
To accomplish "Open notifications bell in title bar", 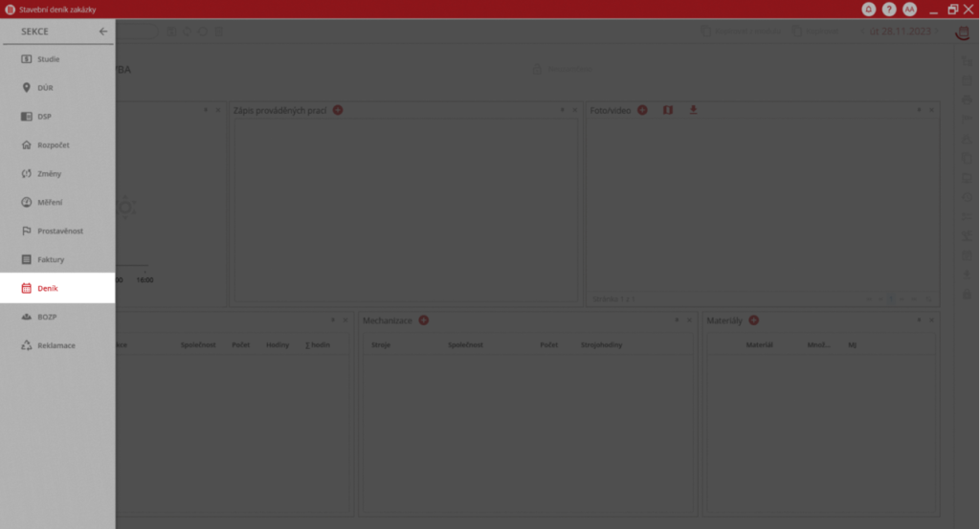I will tap(869, 9).
